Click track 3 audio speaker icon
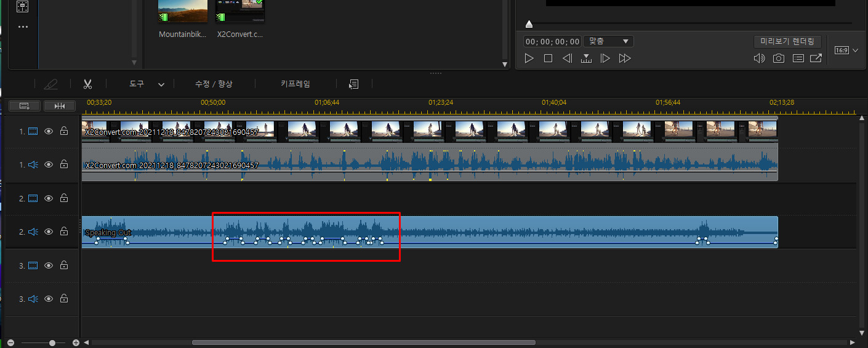 (33, 299)
